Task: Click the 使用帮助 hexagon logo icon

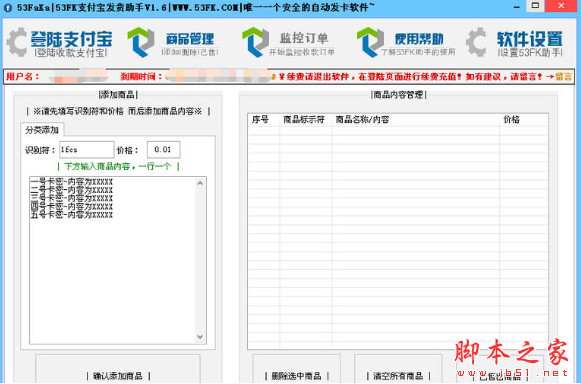Action: point(370,42)
